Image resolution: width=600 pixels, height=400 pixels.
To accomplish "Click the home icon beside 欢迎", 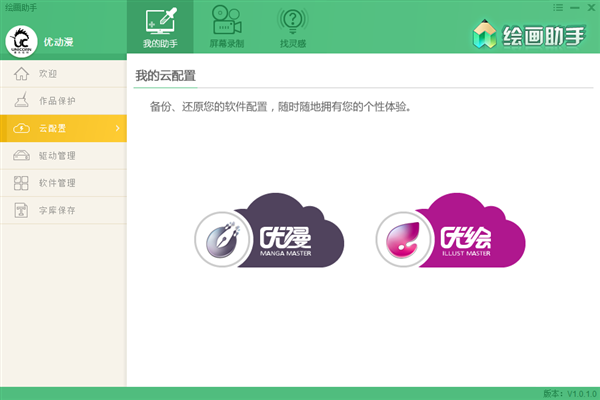I will (21, 73).
